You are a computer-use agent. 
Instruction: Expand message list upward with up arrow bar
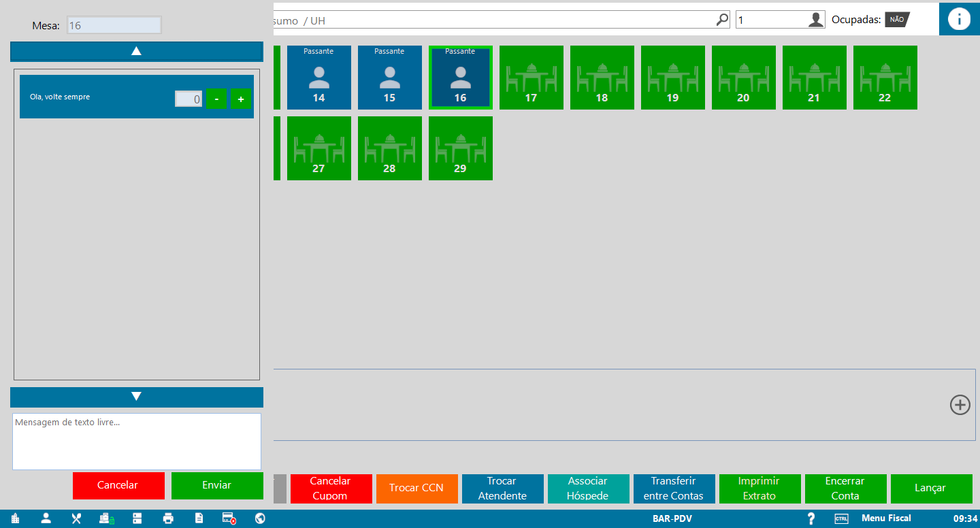[x=136, y=52]
